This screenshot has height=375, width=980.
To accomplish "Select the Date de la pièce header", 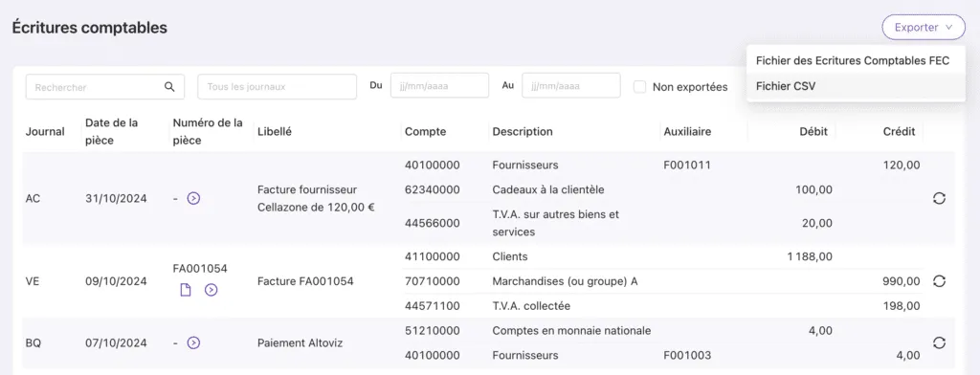I will (x=112, y=132).
